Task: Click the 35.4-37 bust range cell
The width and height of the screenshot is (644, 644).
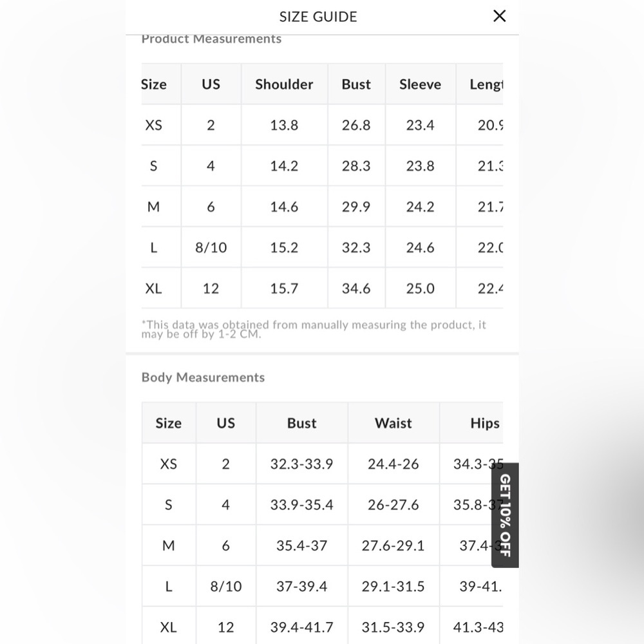Action: (301, 545)
